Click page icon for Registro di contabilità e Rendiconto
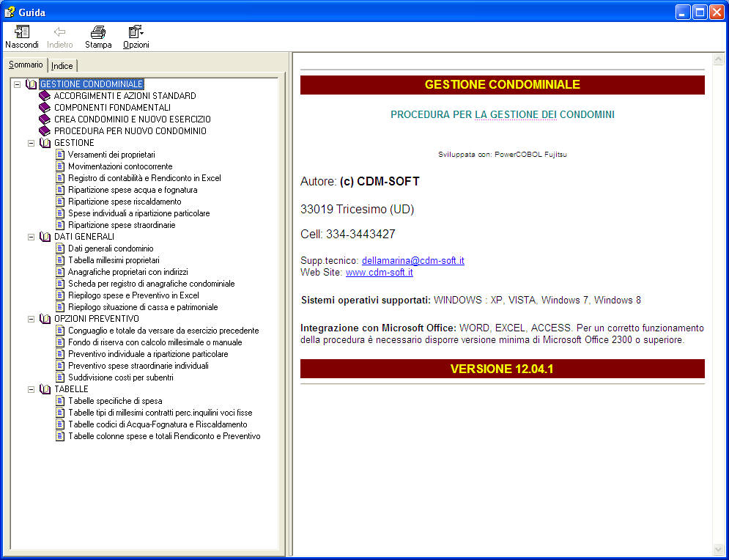The image size is (729, 560). click(x=60, y=177)
